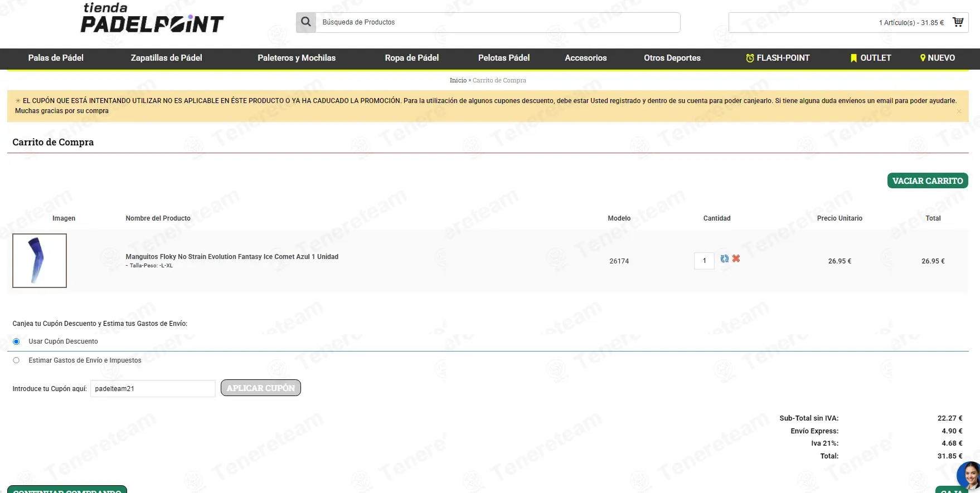Image resolution: width=980 pixels, height=493 pixels.
Task: Click the Precio Unitario column header
Action: [x=840, y=218]
